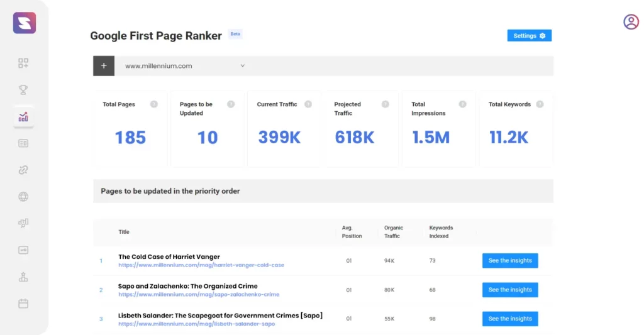Click the 11.2K Total Keywords value
Image resolution: width=644 pixels, height=335 pixels.
click(508, 138)
